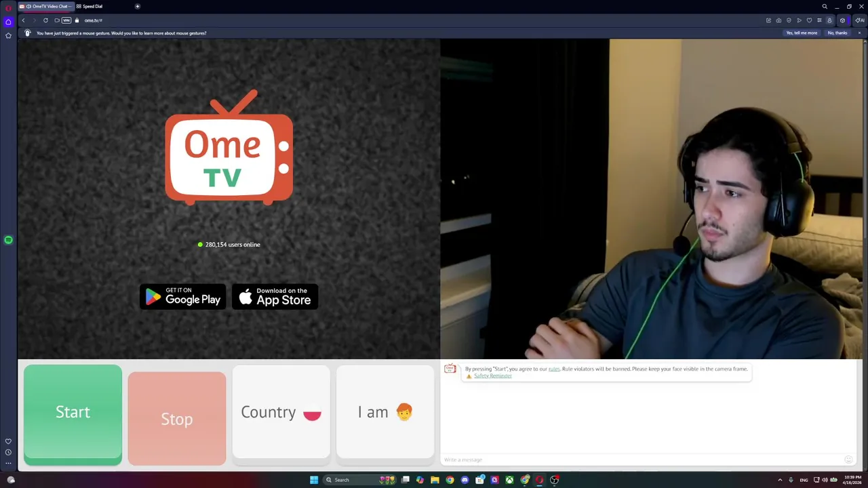This screenshot has width=868, height=488.
Task: Switch to the Speed Dial tab
Action: point(90,6)
